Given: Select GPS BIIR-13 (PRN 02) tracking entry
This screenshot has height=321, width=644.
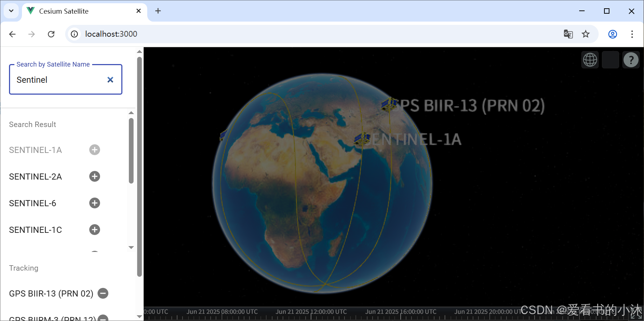Looking at the screenshot, I should [51, 294].
